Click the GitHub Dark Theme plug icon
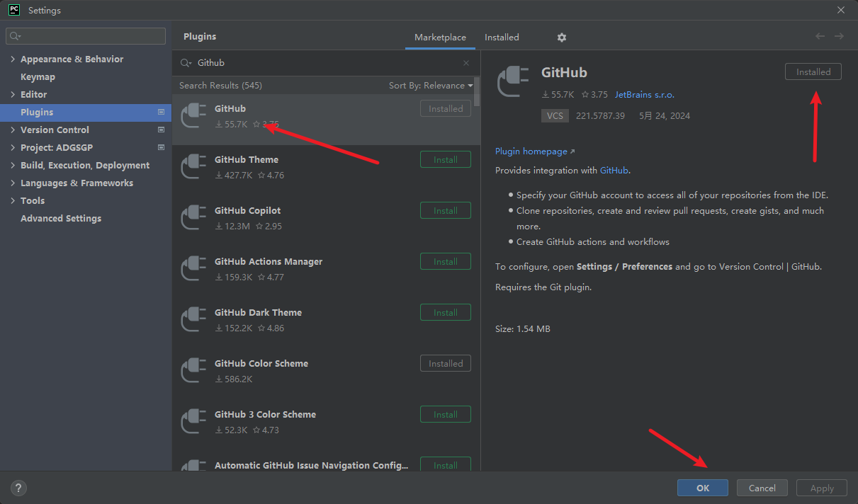The height and width of the screenshot is (504, 858). [x=193, y=319]
